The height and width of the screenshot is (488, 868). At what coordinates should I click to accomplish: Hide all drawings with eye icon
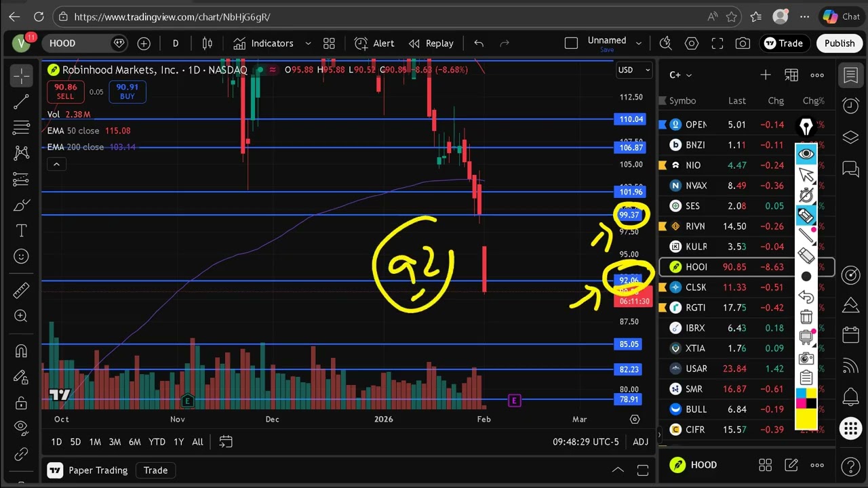pyautogui.click(x=21, y=427)
